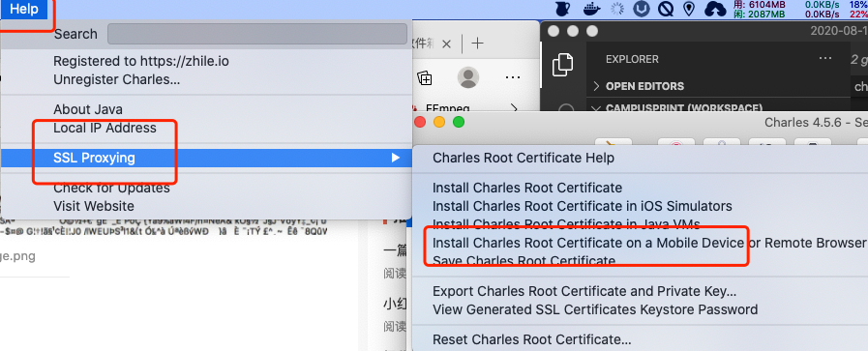The width and height of the screenshot is (868, 351).
Task: Click Registered to https://zhile.io entry
Action: point(140,61)
